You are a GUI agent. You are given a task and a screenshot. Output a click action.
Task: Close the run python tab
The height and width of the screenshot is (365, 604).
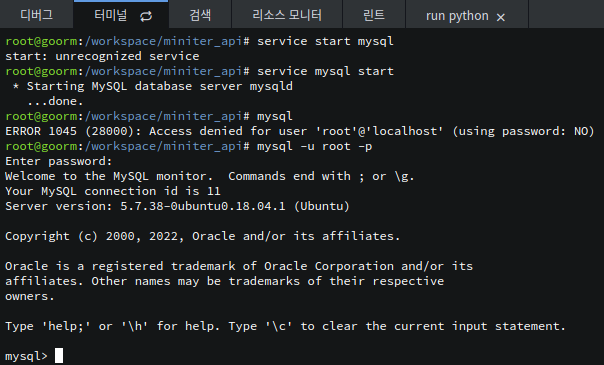500,17
